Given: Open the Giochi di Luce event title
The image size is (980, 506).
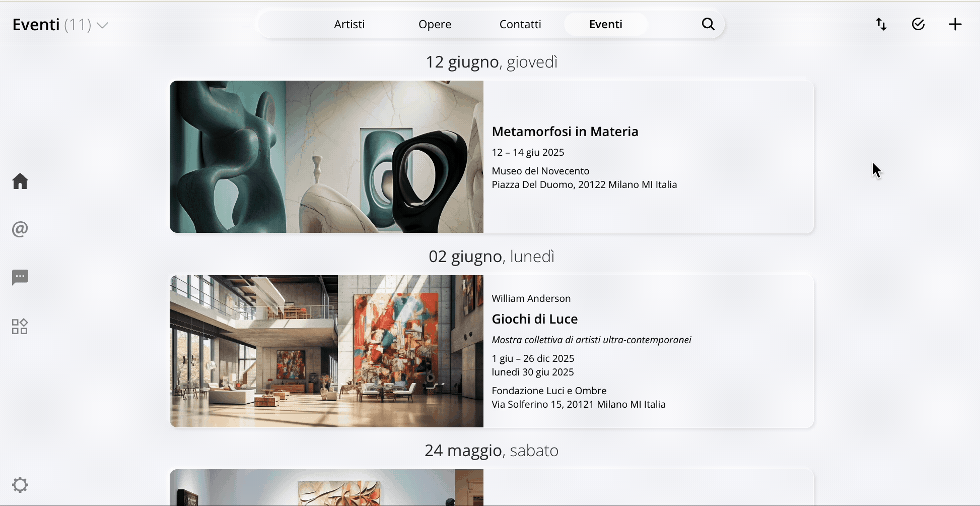Looking at the screenshot, I should [535, 319].
